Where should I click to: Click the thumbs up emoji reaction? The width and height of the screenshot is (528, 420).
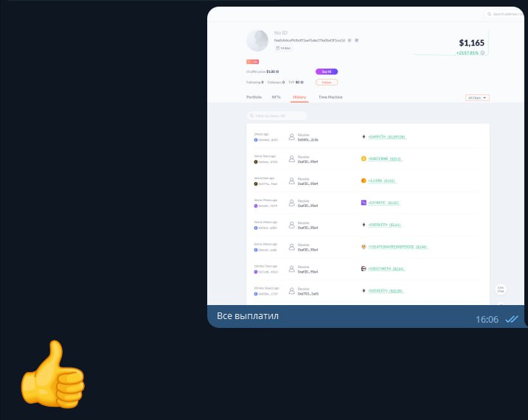53,375
